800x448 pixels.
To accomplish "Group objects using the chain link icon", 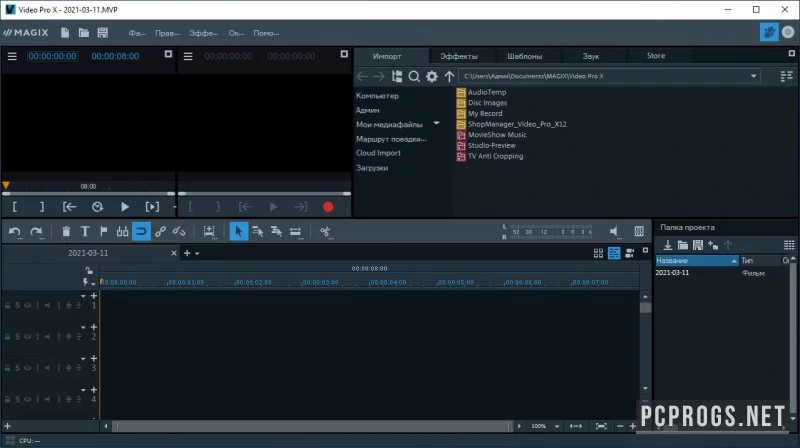I will click(160, 232).
